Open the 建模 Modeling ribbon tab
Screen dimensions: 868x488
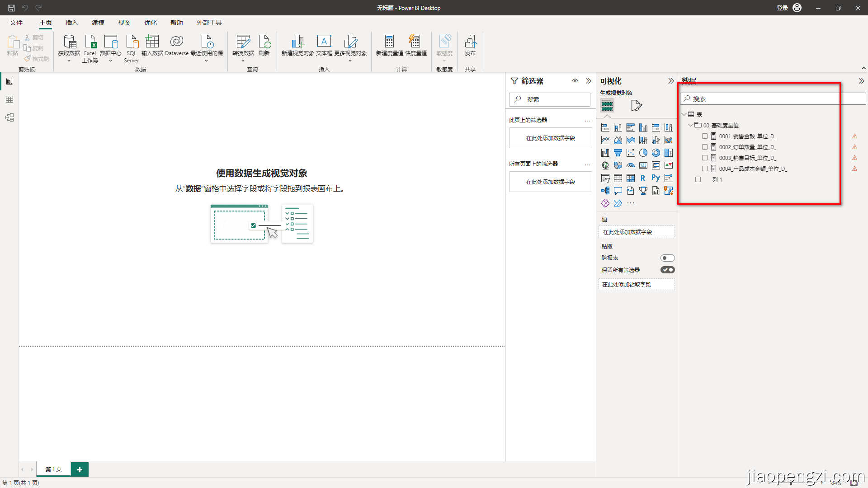(x=98, y=23)
